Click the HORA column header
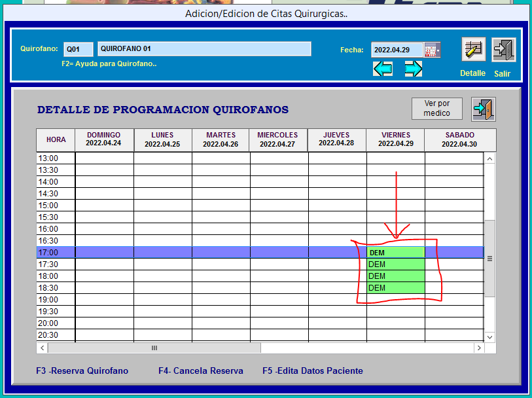Screen dimensions: 532x398 click(56, 139)
